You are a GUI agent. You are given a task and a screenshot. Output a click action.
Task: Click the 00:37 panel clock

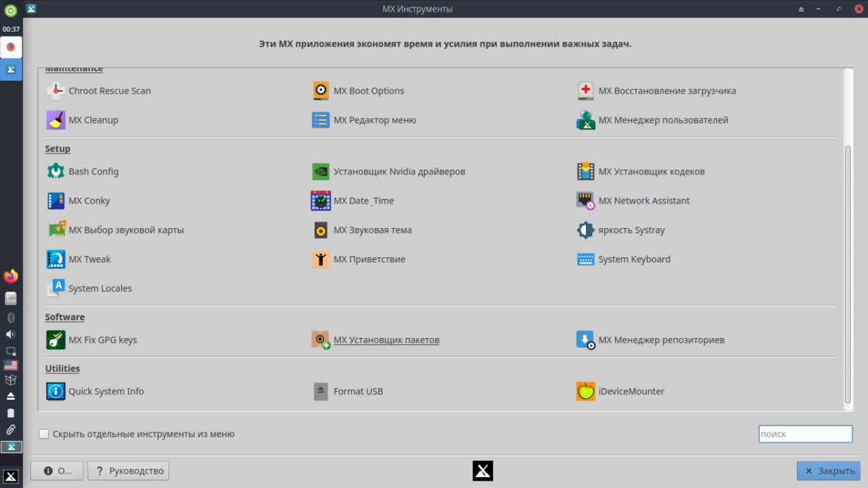[11, 29]
